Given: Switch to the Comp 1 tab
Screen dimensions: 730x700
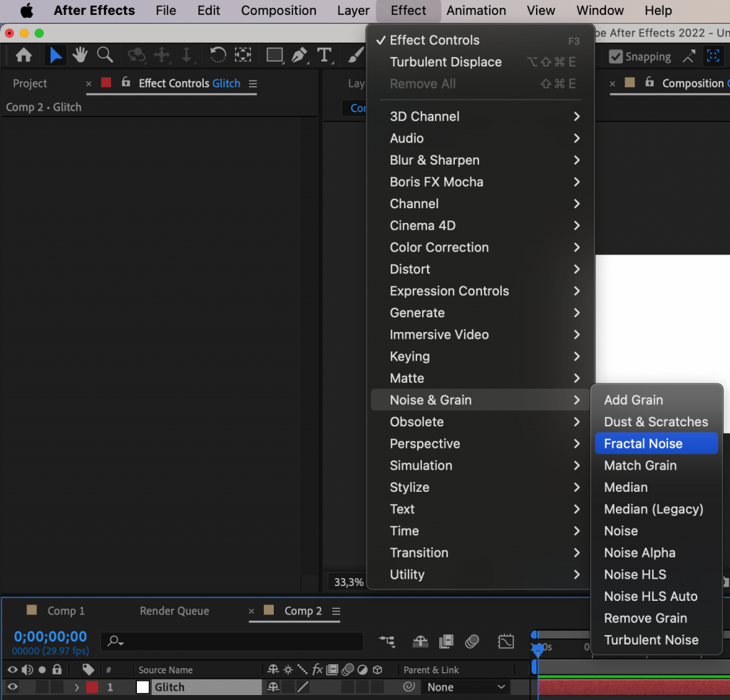Looking at the screenshot, I should [x=66, y=611].
